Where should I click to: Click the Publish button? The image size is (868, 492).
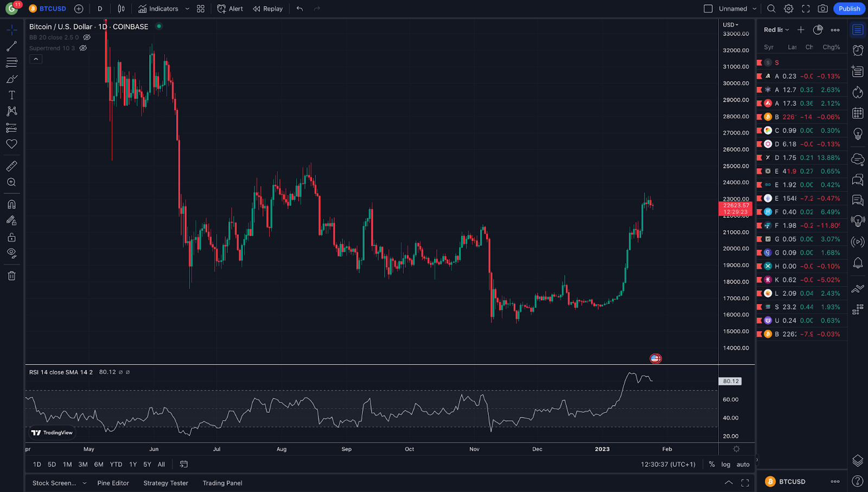coord(849,9)
